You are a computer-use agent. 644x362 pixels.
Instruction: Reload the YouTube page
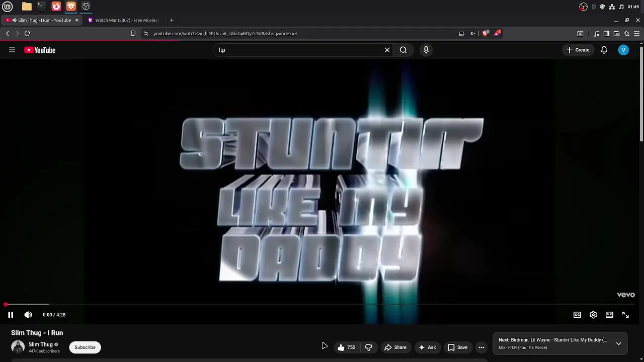click(x=28, y=33)
